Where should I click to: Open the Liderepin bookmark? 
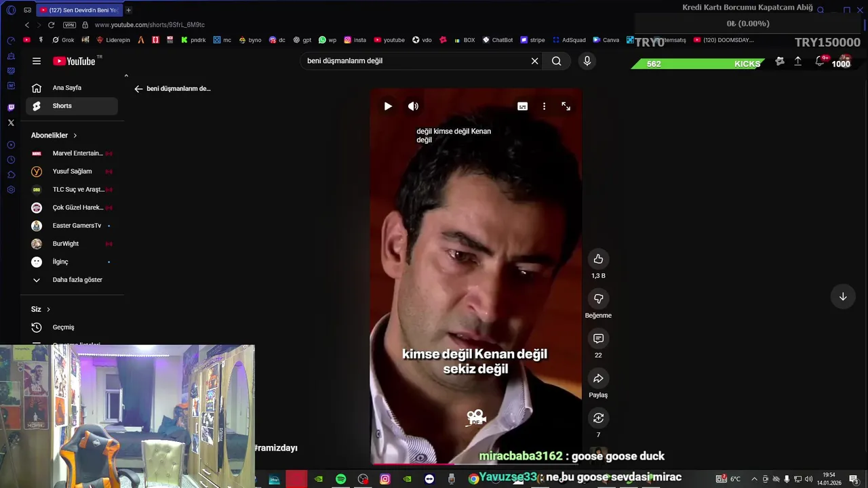coord(113,40)
